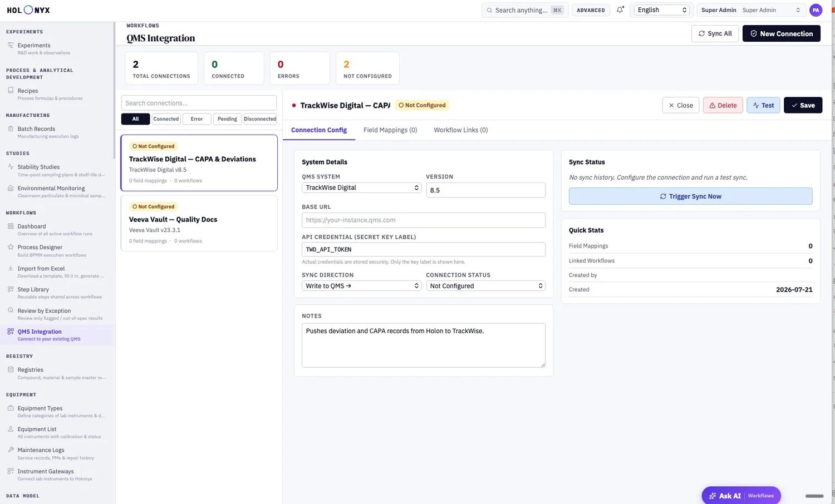Click the Notes text area

[424, 345]
